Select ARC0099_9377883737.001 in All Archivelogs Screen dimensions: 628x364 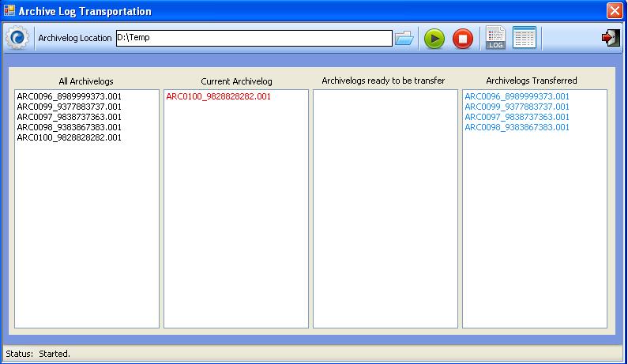point(69,107)
